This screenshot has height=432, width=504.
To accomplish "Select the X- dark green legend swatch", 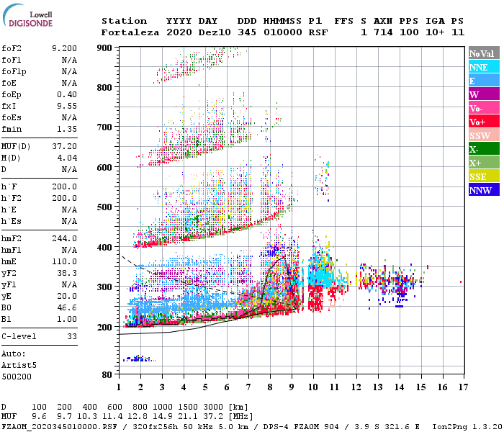I will pyautogui.click(x=484, y=149).
